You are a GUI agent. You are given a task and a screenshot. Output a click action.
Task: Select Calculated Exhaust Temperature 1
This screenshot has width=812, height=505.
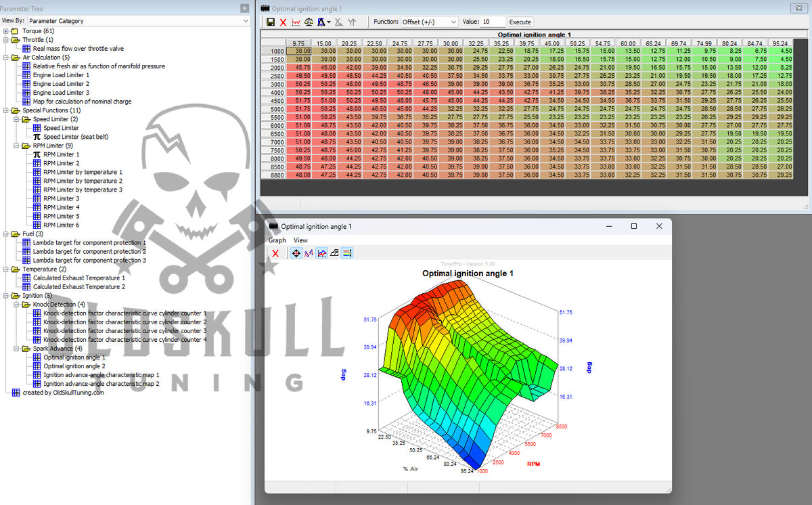[79, 278]
